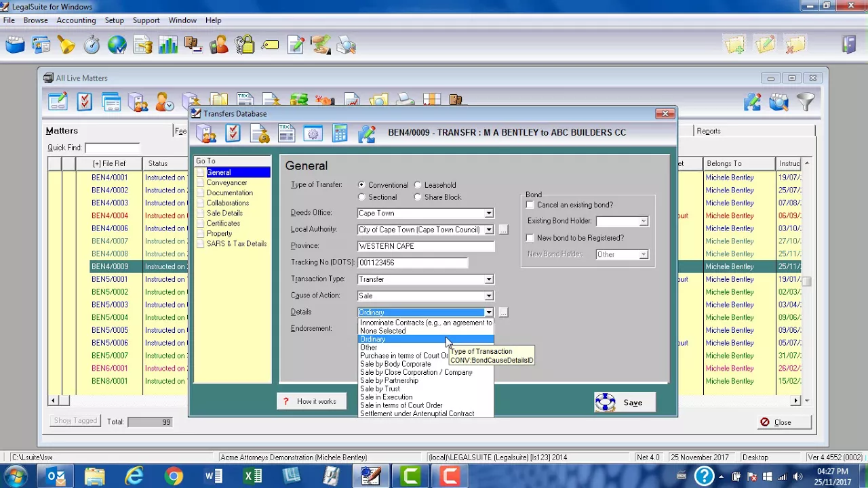Open the New Bond Holder dropdown
The width and height of the screenshot is (868, 488).
(x=643, y=254)
